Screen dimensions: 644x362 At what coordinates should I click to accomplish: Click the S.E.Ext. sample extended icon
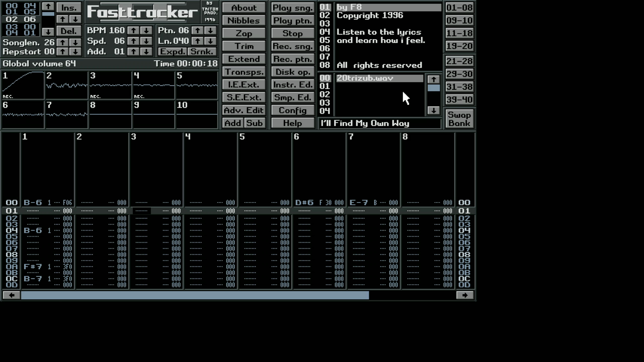[244, 97]
